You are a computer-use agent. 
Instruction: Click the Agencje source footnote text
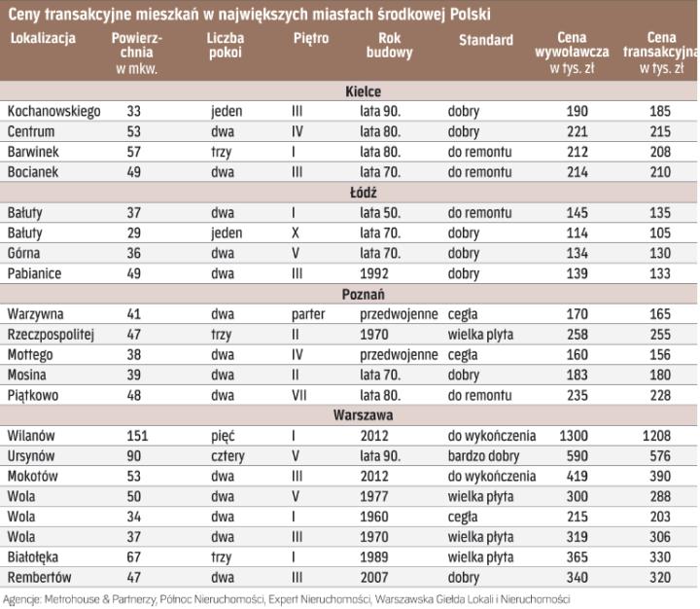285,599
